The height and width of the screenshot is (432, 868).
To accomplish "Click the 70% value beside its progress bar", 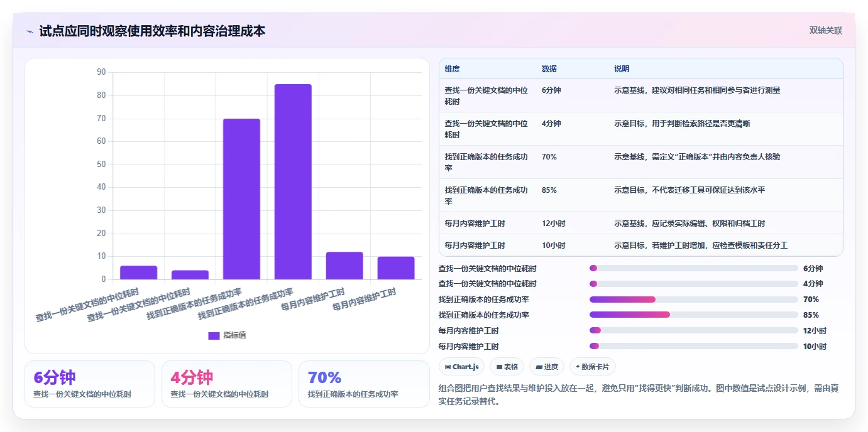I will [811, 300].
